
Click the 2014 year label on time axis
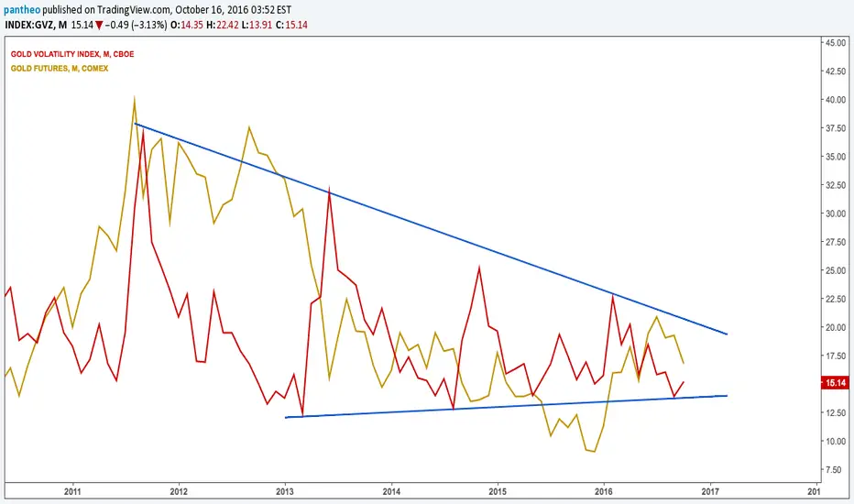[x=391, y=491]
